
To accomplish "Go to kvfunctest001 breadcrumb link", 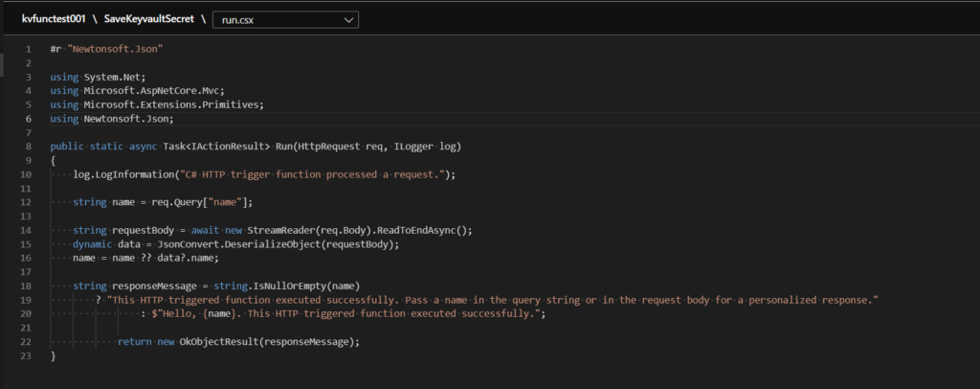I will pyautogui.click(x=48, y=20).
